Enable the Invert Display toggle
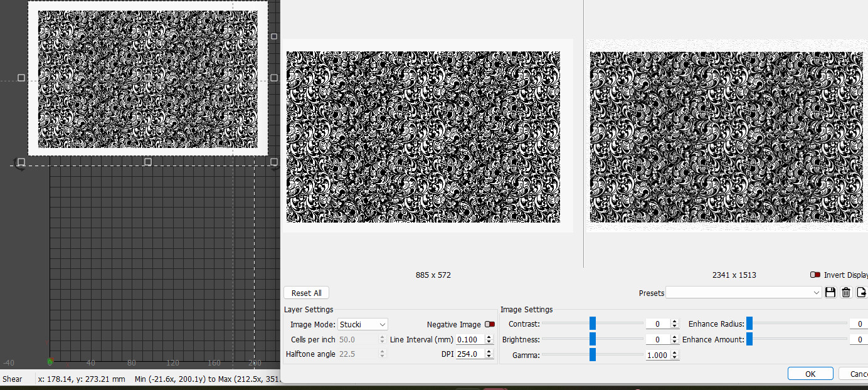Viewport: 868px width, 390px height. [815, 275]
